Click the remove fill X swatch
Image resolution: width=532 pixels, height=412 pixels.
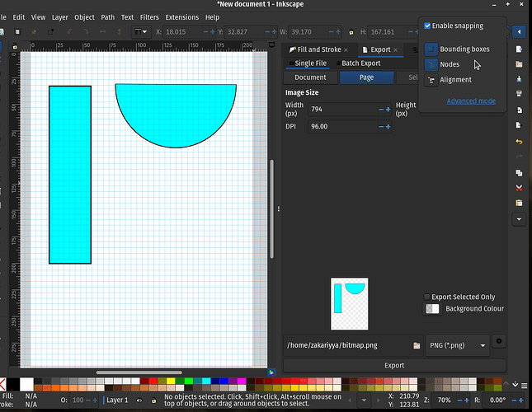[2, 385]
